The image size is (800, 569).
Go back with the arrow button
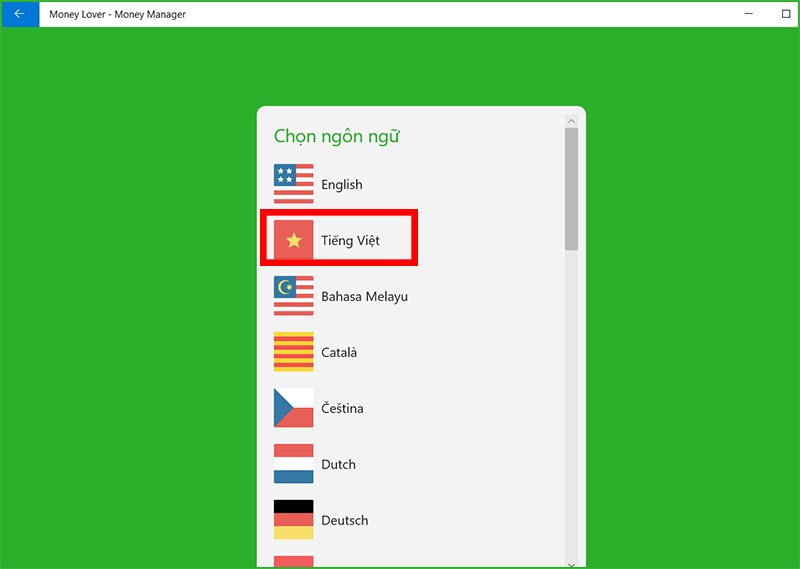pos(19,14)
